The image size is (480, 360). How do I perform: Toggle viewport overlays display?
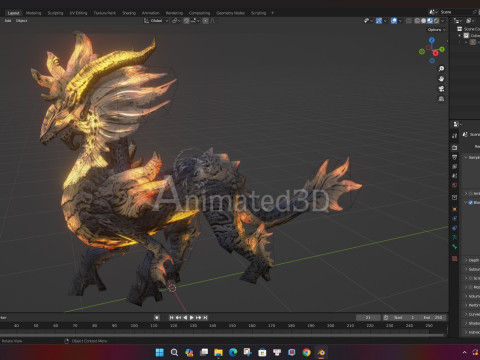point(394,21)
